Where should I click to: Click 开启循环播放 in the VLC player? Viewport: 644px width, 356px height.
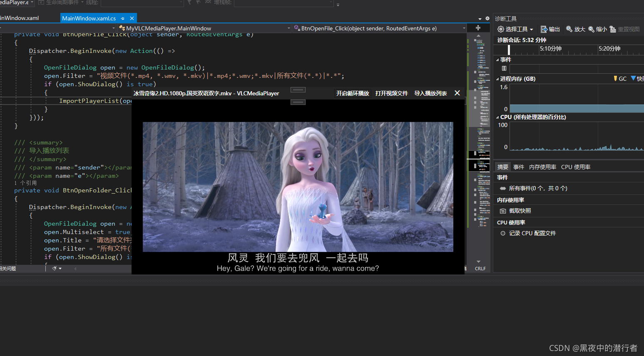point(353,93)
